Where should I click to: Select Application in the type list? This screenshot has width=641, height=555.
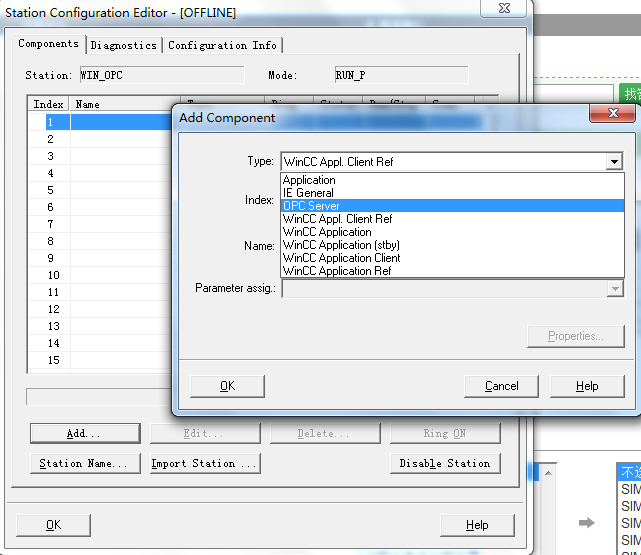[x=452, y=180]
